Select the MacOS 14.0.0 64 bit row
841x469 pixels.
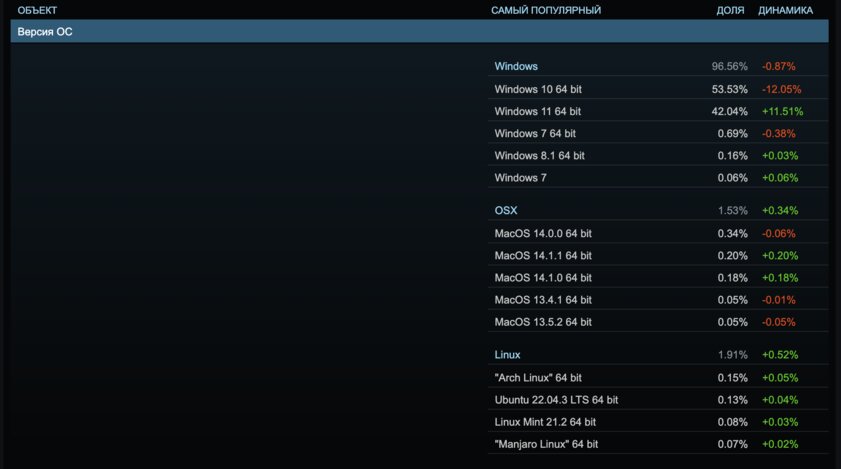coord(658,233)
